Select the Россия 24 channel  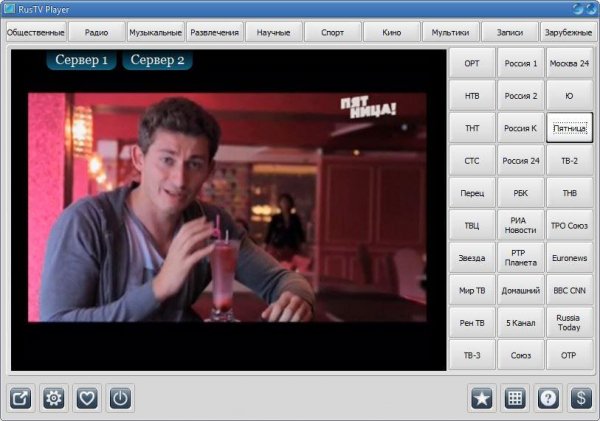click(x=521, y=161)
